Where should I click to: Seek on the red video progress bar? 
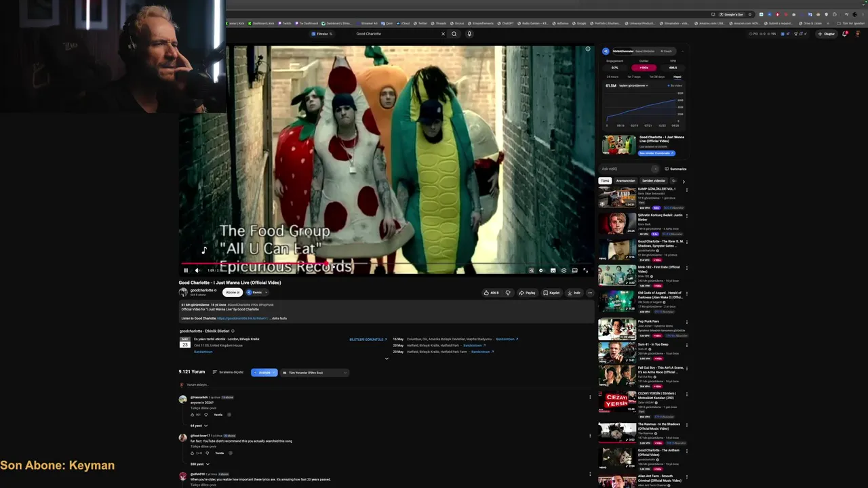coord(387,264)
